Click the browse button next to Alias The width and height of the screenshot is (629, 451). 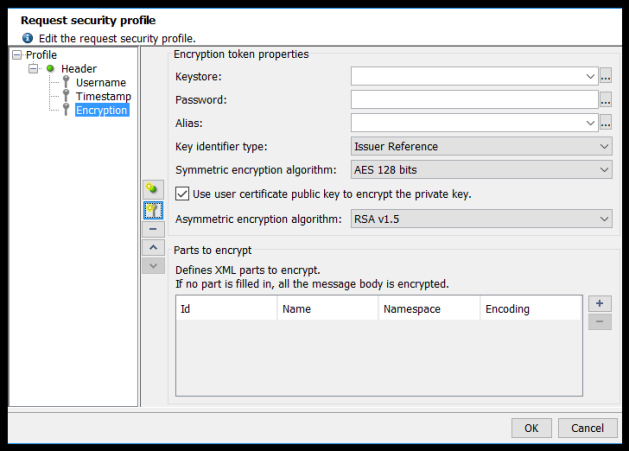[x=606, y=123]
